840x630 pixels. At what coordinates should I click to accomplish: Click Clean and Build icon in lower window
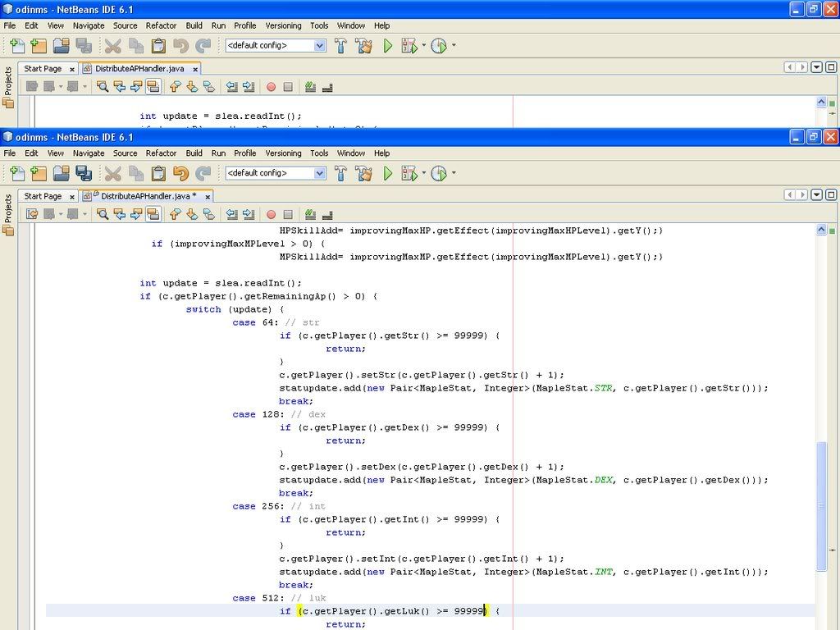pyautogui.click(x=363, y=173)
